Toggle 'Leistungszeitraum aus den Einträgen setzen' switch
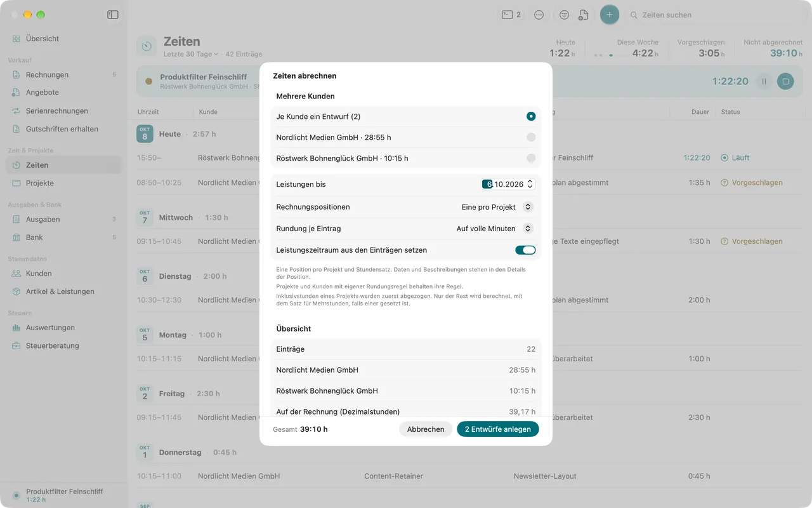 (x=525, y=250)
